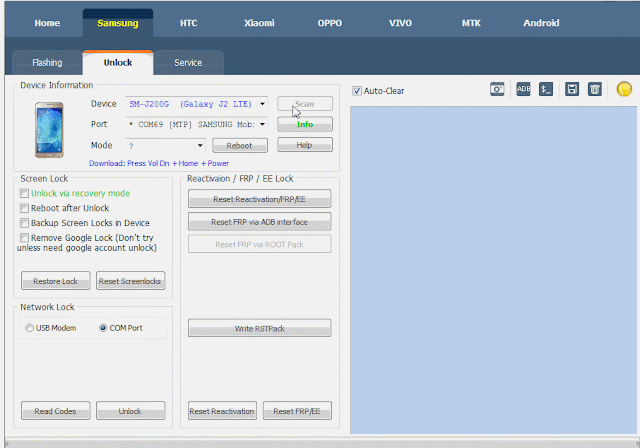The height and width of the screenshot is (448, 640).
Task: Switch to the Flashing subtab
Action: [47, 63]
